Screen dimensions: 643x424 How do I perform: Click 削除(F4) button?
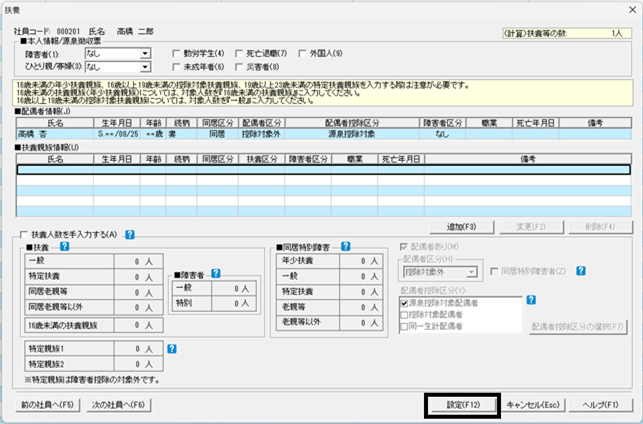600,227
